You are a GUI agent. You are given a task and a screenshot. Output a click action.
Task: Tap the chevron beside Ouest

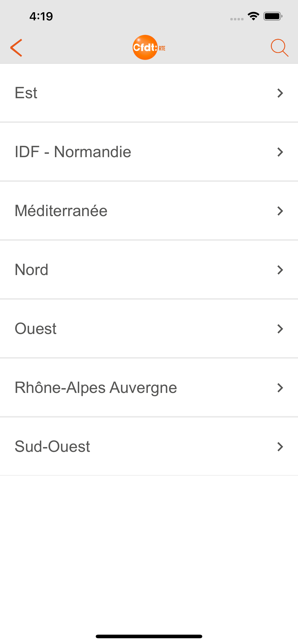tap(280, 329)
